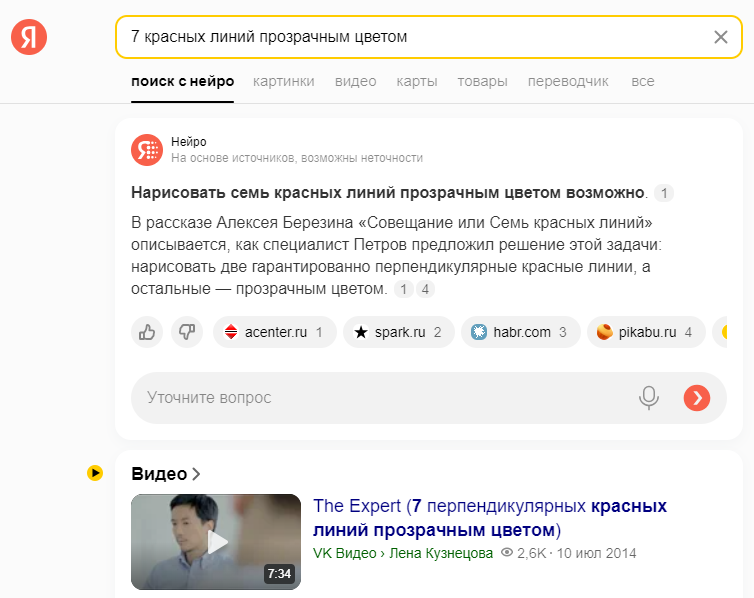This screenshot has height=598, width=754.
Task: Open the habr.com source chip
Action: pyautogui.click(x=520, y=332)
